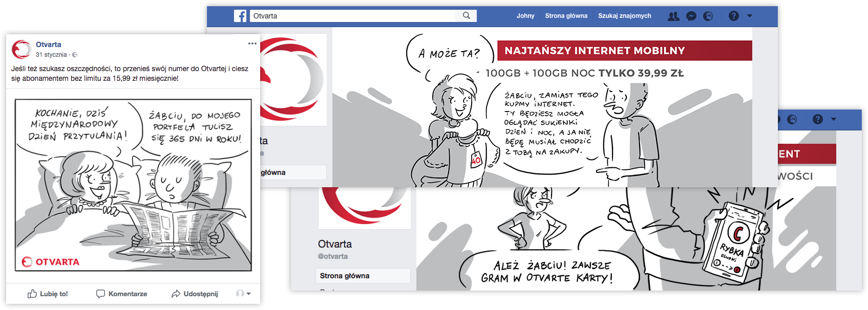Click the help question mark in the lower-right window
Viewport: 868px width, 310px height.
tap(818, 120)
